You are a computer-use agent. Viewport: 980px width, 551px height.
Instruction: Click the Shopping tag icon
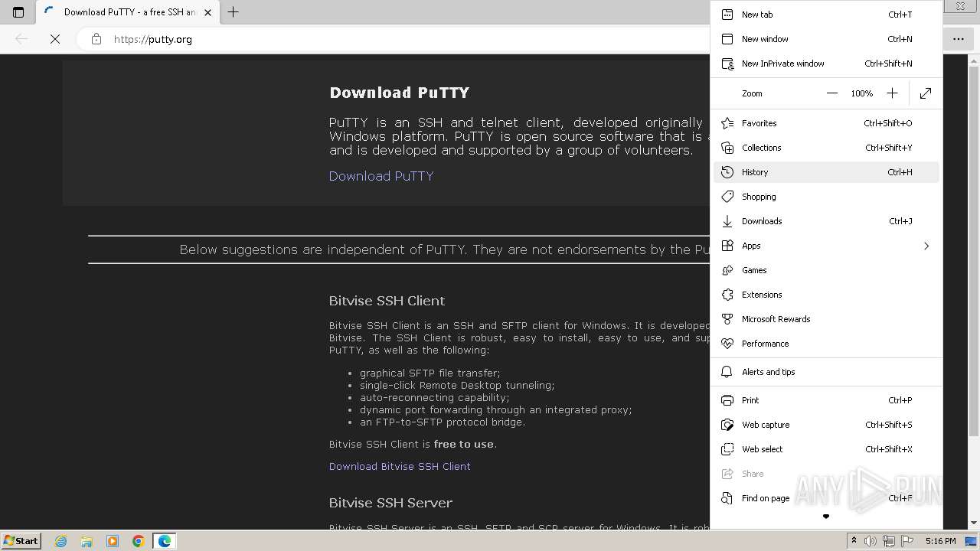(x=727, y=197)
